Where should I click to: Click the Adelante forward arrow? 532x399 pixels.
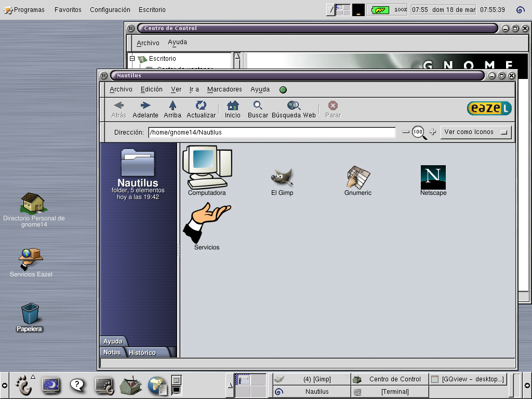[x=145, y=109]
